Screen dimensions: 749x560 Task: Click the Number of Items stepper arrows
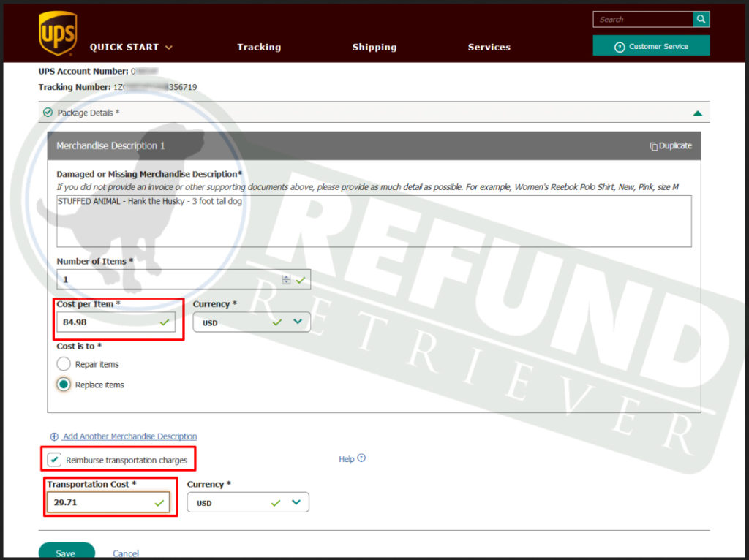coord(286,279)
